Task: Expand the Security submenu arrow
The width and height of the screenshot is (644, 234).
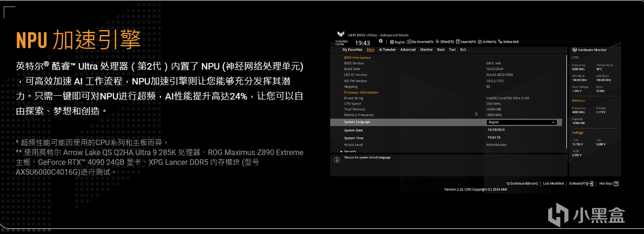Action: (x=341, y=151)
